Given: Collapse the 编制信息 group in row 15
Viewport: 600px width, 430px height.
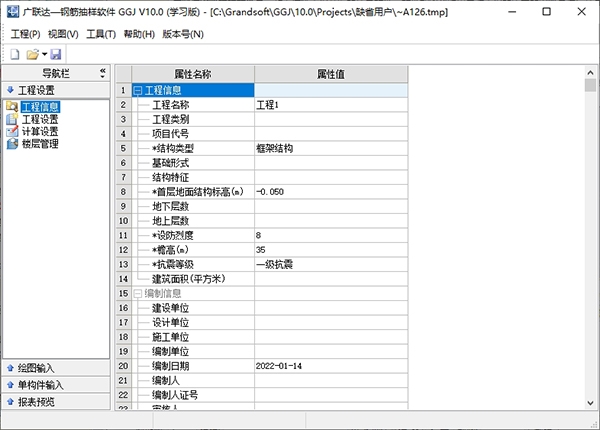Looking at the screenshot, I should point(137,294).
